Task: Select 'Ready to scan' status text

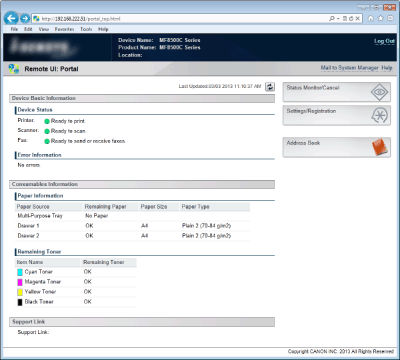Action: click(x=68, y=131)
